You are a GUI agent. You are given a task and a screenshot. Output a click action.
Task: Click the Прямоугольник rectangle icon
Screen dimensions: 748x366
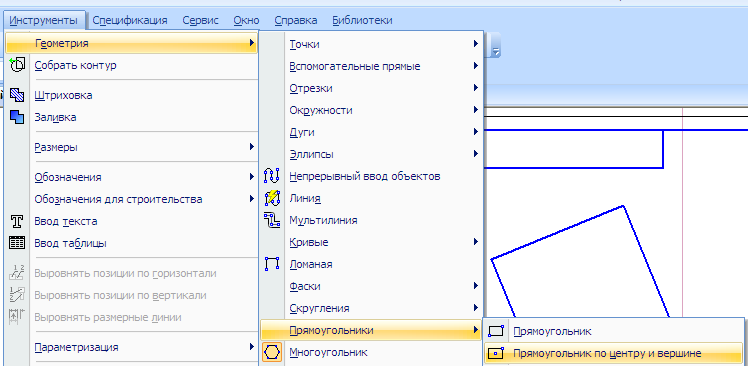(497, 331)
